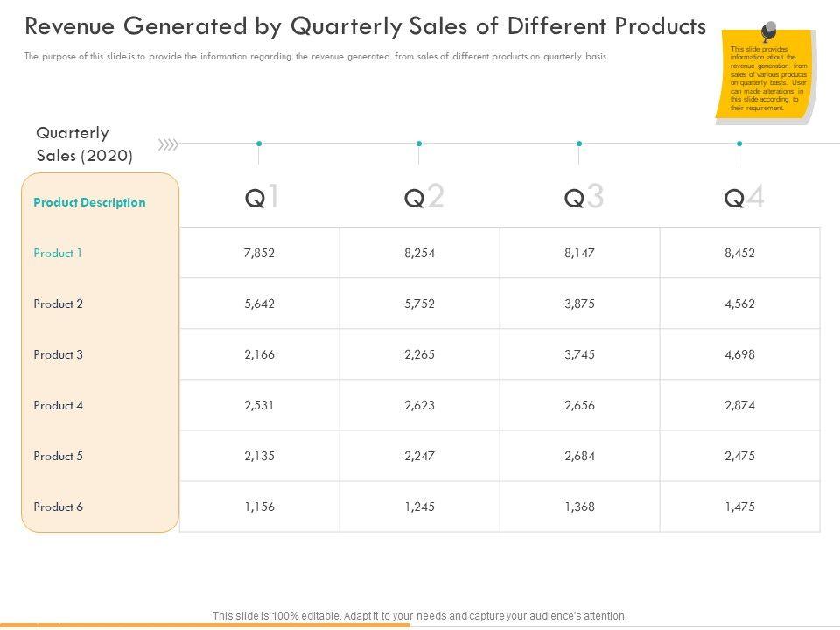Click the Product Description header label
Screen dimensions: 840x630
coord(89,202)
